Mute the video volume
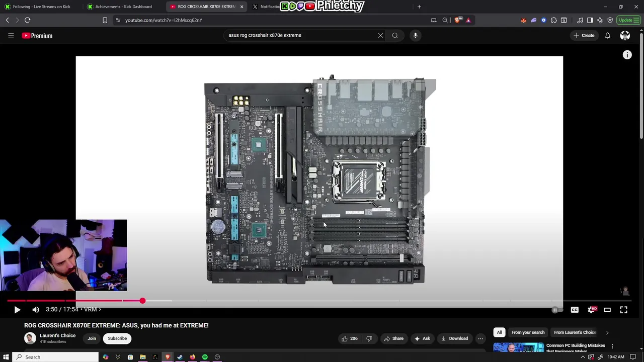 click(x=36, y=310)
